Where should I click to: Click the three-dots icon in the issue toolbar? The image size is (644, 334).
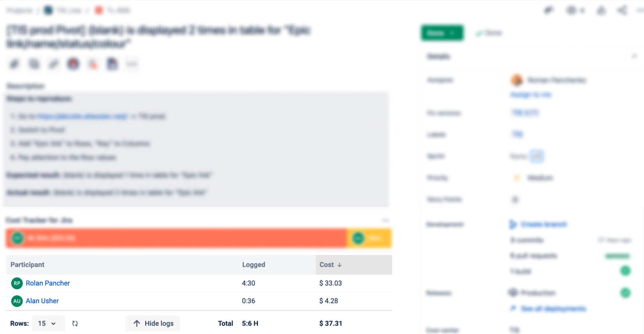click(x=132, y=64)
